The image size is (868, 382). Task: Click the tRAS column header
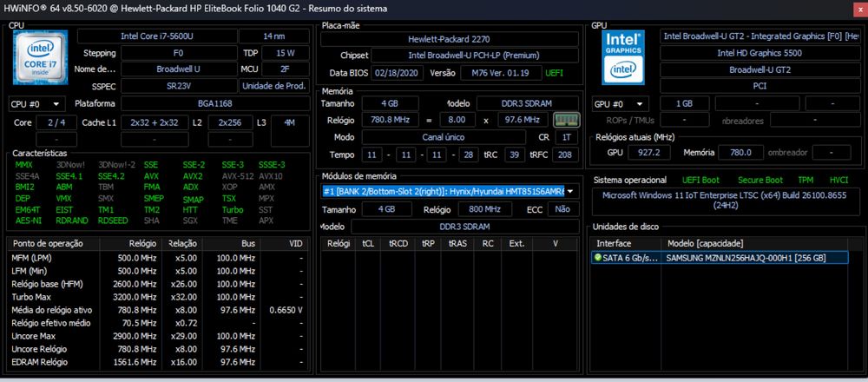pos(457,244)
